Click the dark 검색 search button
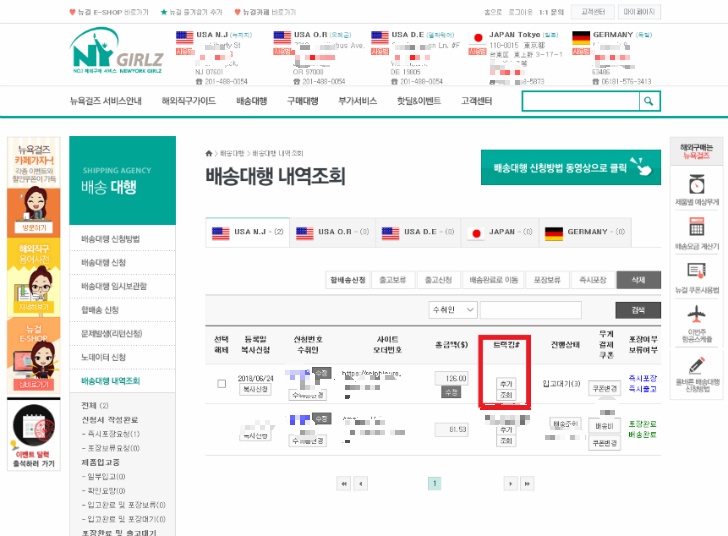This screenshot has width=728, height=536. [x=638, y=310]
